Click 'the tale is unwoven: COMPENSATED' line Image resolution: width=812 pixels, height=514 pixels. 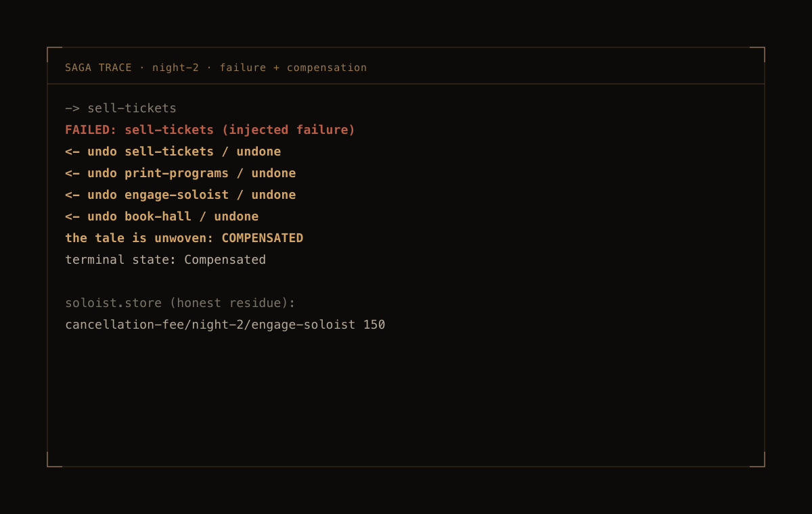pyautogui.click(x=184, y=238)
